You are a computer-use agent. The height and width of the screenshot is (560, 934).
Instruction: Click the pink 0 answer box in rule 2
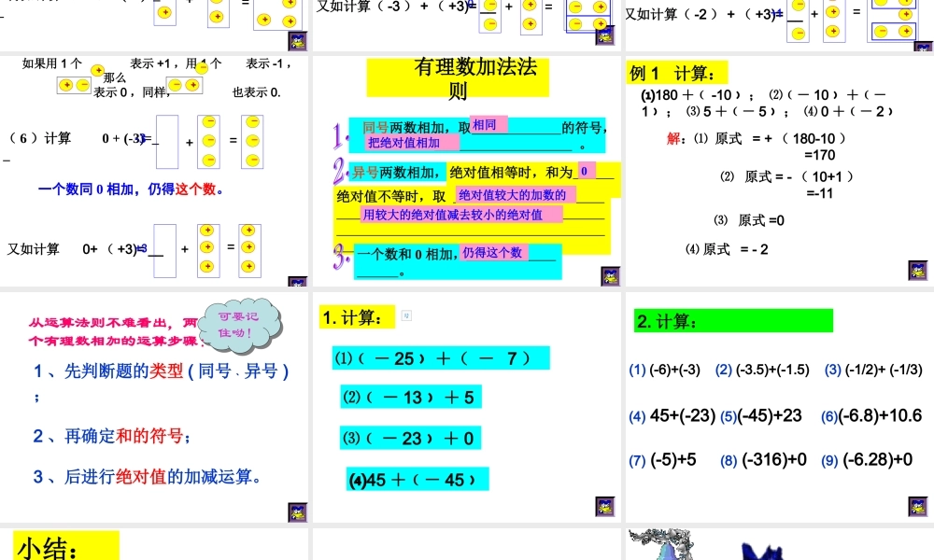tap(587, 170)
